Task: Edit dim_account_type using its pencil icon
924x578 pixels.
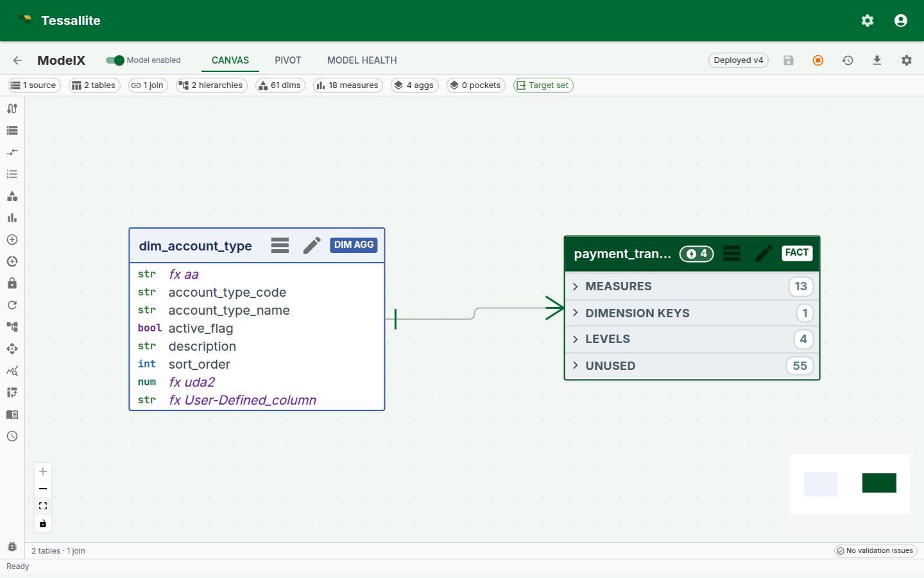Action: click(312, 245)
